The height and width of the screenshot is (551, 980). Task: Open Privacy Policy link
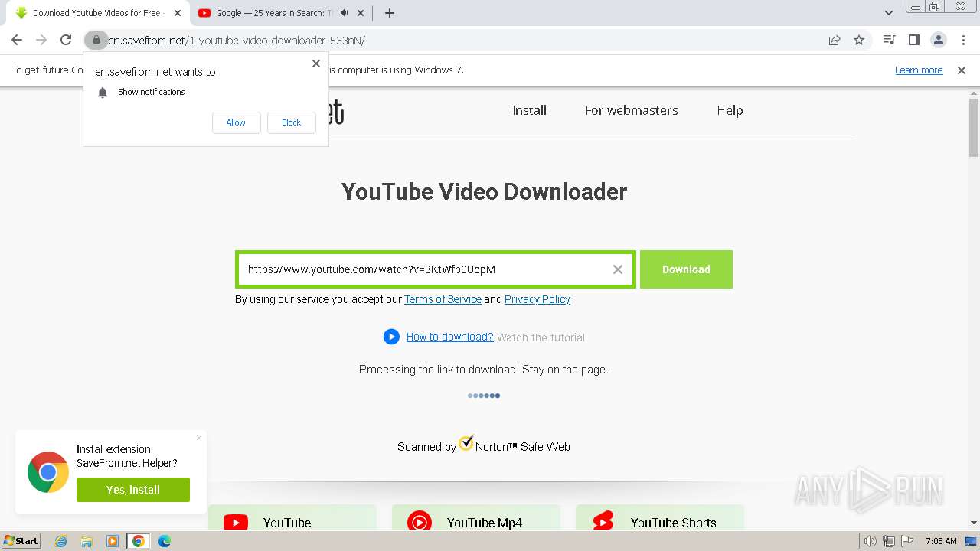pos(537,299)
